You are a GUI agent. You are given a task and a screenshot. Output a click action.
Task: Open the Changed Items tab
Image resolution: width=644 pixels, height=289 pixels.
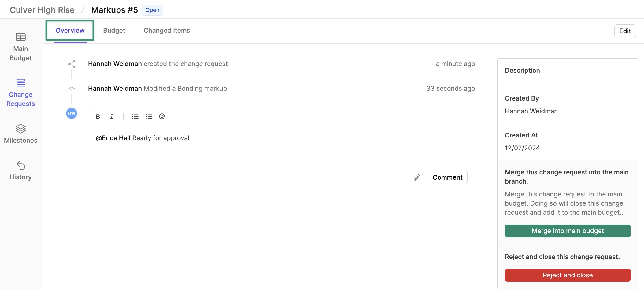tap(167, 31)
